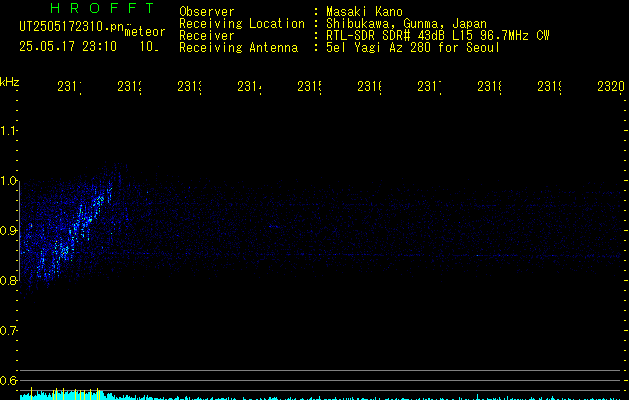This screenshot has width=629, height=400.
Task: Select observer name Masaki Kano
Action: click(x=364, y=12)
